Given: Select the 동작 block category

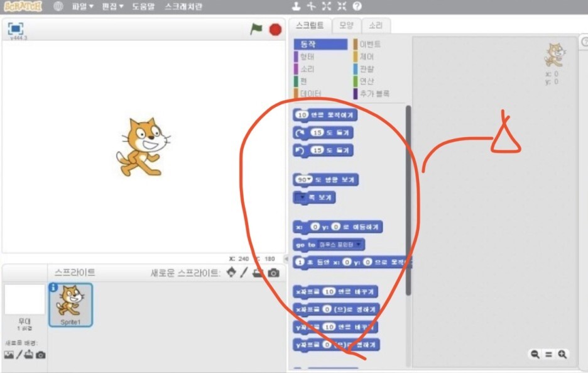Looking at the screenshot, I should tap(320, 44).
